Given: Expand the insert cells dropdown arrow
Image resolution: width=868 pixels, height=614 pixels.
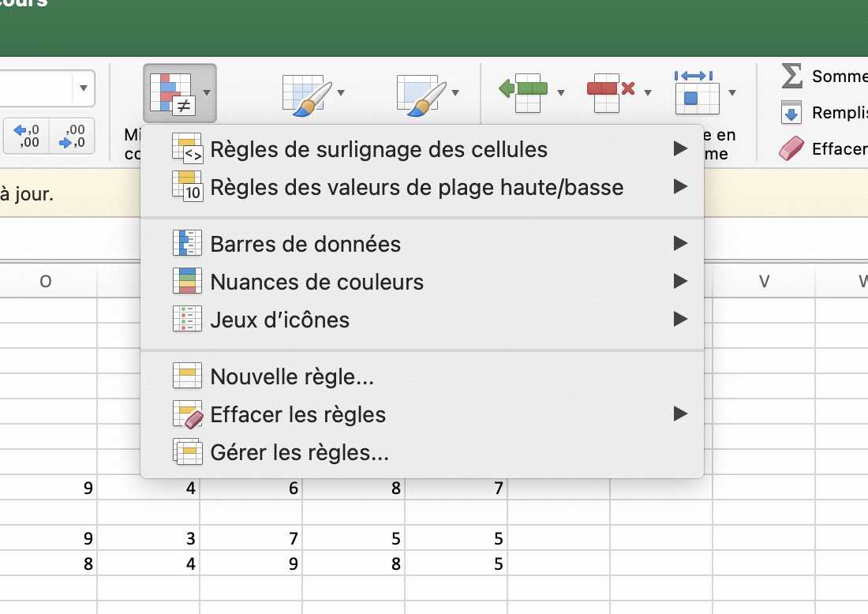Looking at the screenshot, I should 561,92.
